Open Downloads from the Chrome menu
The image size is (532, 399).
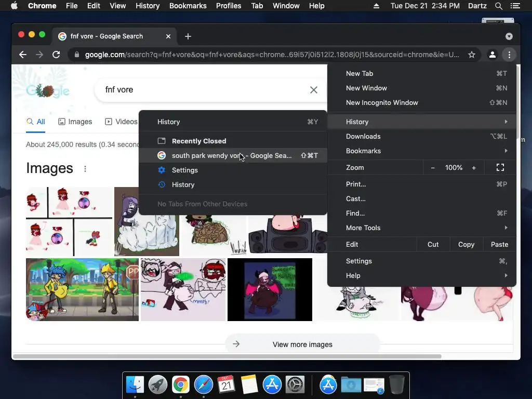(422, 137)
